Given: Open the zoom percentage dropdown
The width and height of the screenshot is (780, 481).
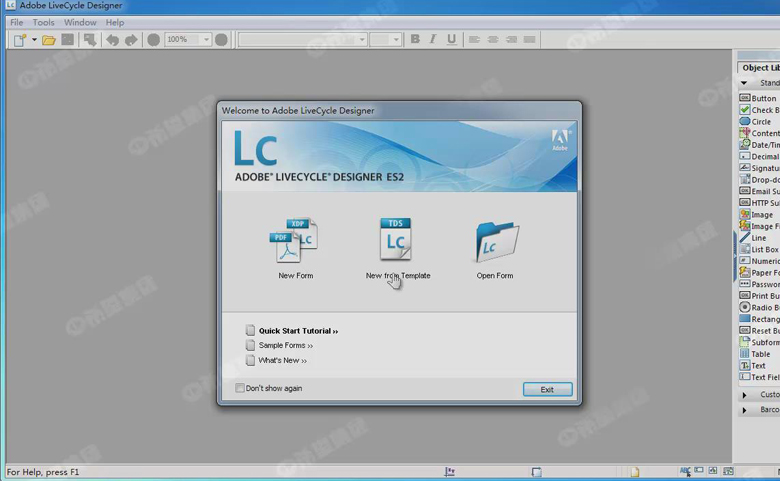Looking at the screenshot, I should pyautogui.click(x=206, y=40).
